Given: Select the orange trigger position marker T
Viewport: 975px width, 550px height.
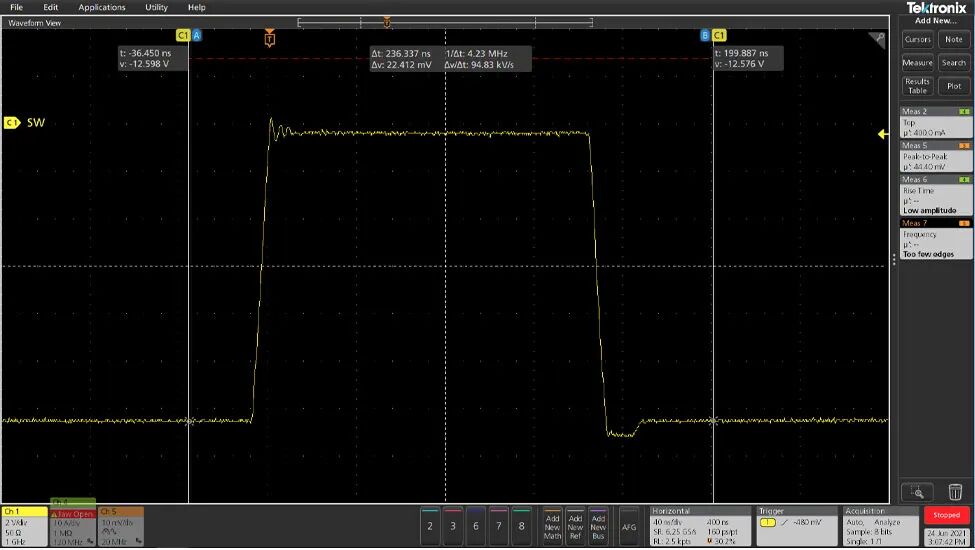Looking at the screenshot, I should [269, 38].
